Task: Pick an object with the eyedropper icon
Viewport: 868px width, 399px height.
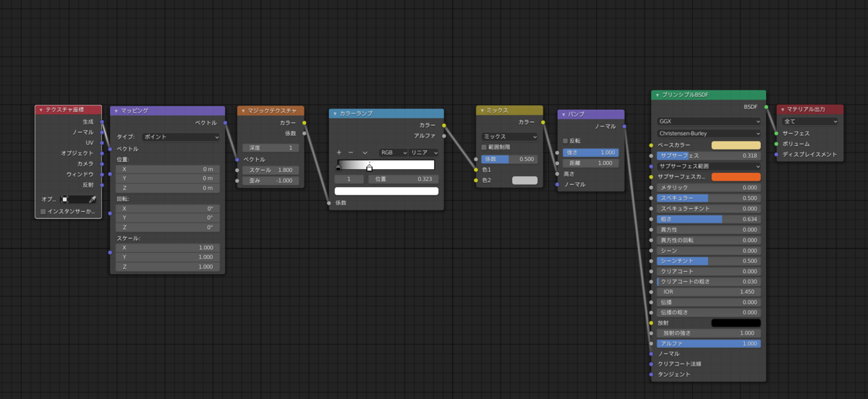Action: tap(92, 199)
